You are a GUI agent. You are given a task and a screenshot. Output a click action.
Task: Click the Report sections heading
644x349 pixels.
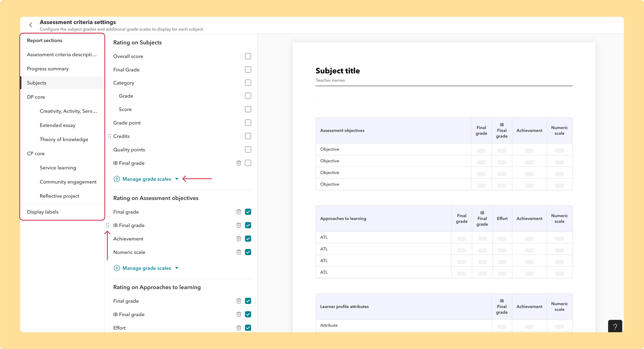point(45,40)
